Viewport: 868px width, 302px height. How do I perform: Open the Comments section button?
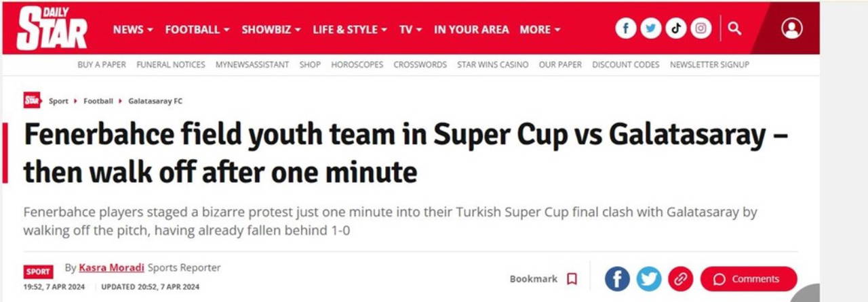749,279
